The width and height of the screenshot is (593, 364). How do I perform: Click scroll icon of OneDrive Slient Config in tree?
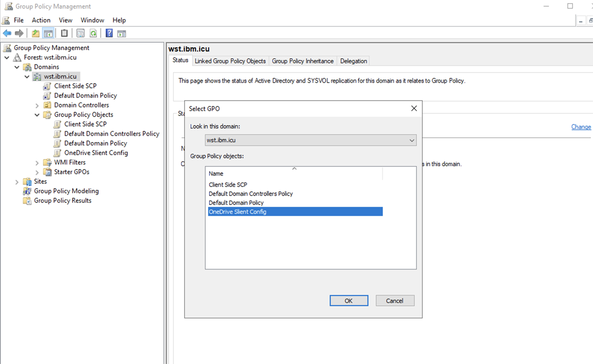(57, 153)
